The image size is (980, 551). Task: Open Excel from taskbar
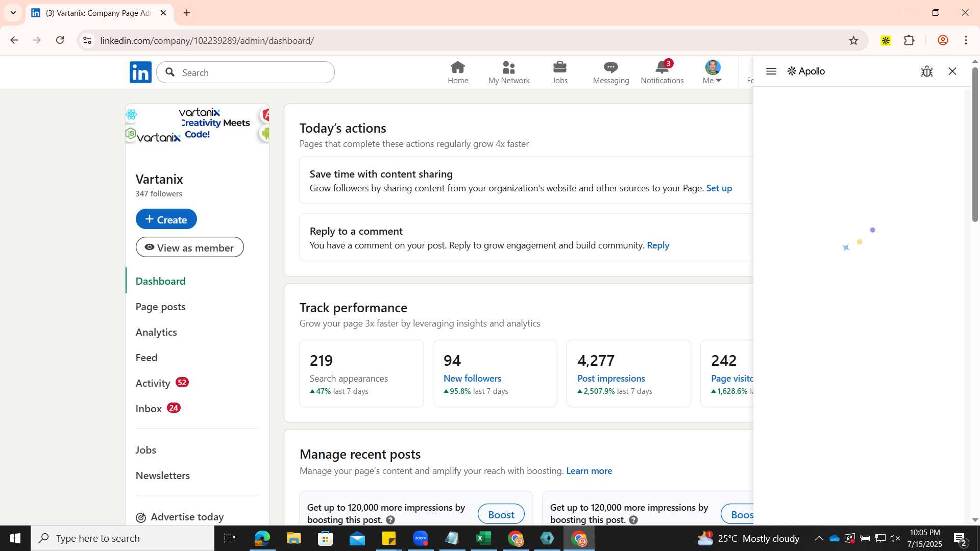[x=483, y=538]
